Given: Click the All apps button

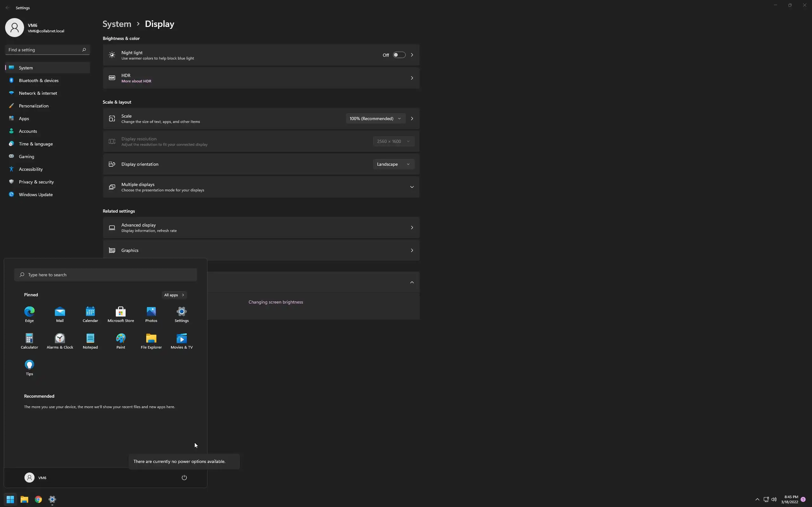Looking at the screenshot, I should click(x=174, y=295).
